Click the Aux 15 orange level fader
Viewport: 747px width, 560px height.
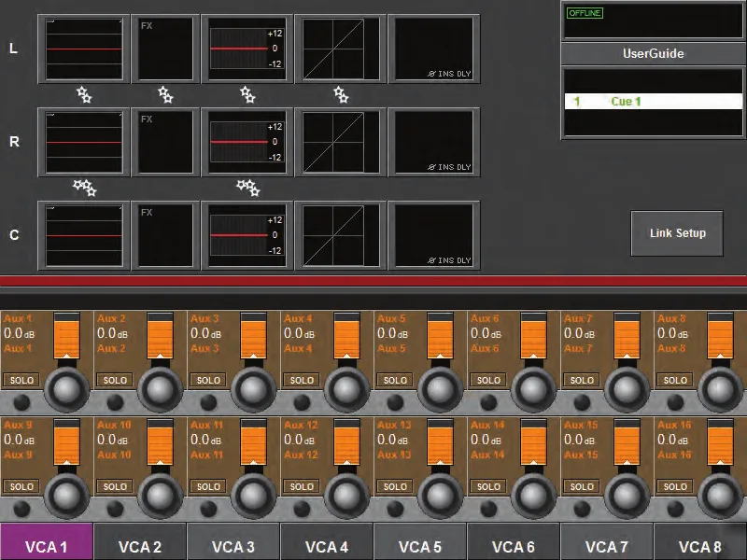[627, 442]
